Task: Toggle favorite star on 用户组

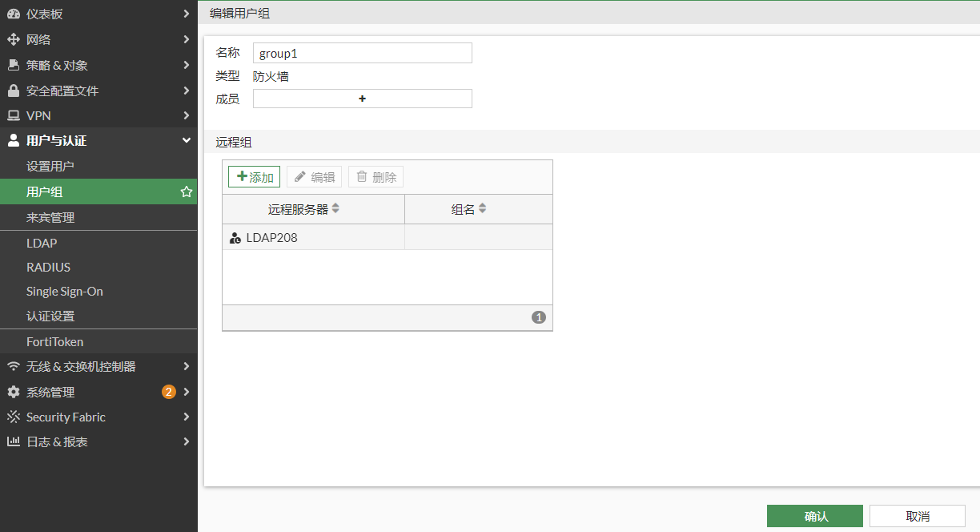Action: pos(186,191)
